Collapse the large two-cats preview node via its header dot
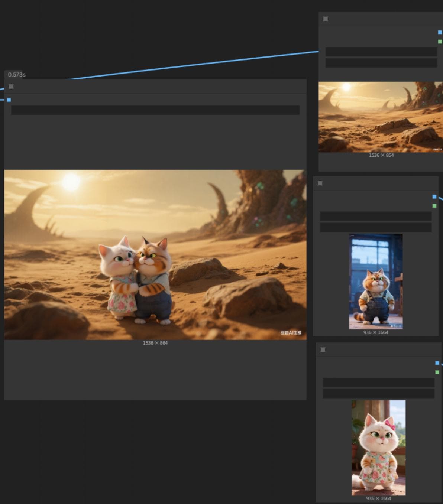This screenshot has width=443, height=504. (11, 87)
